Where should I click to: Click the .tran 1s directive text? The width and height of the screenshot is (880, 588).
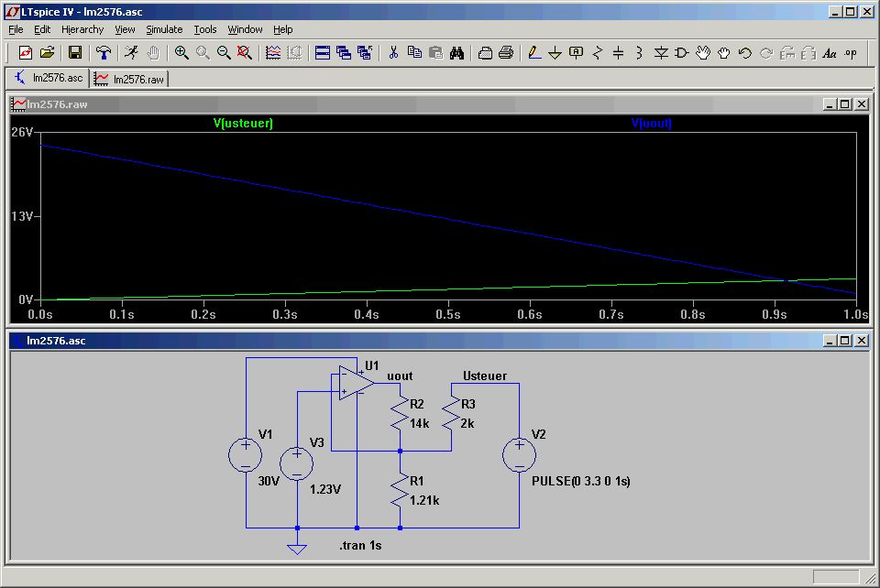pos(360,546)
